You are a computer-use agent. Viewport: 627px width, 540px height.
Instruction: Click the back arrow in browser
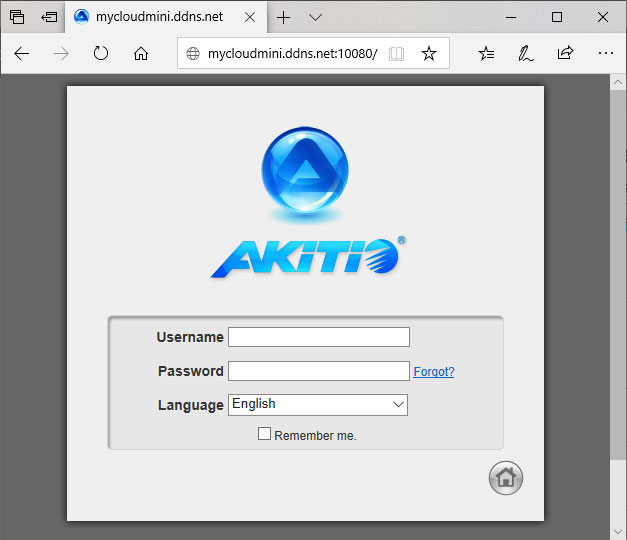(x=22, y=54)
